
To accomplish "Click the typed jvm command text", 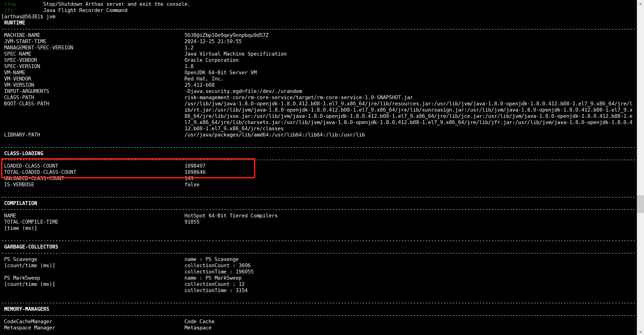I will click(x=51, y=17).
